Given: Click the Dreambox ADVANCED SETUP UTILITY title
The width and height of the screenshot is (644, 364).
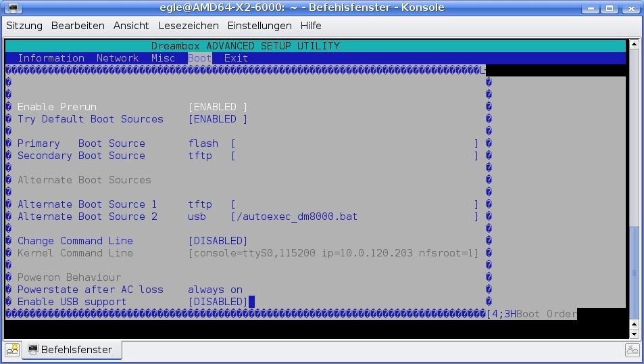Looking at the screenshot, I should click(245, 46).
